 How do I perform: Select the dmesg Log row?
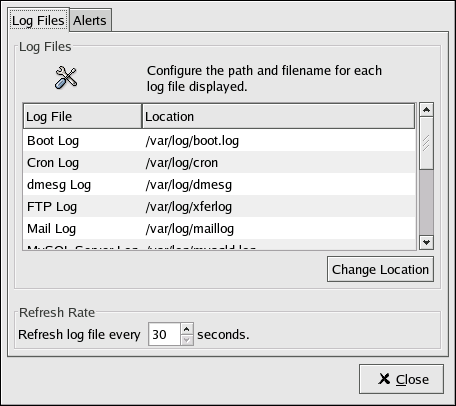[x=219, y=185]
